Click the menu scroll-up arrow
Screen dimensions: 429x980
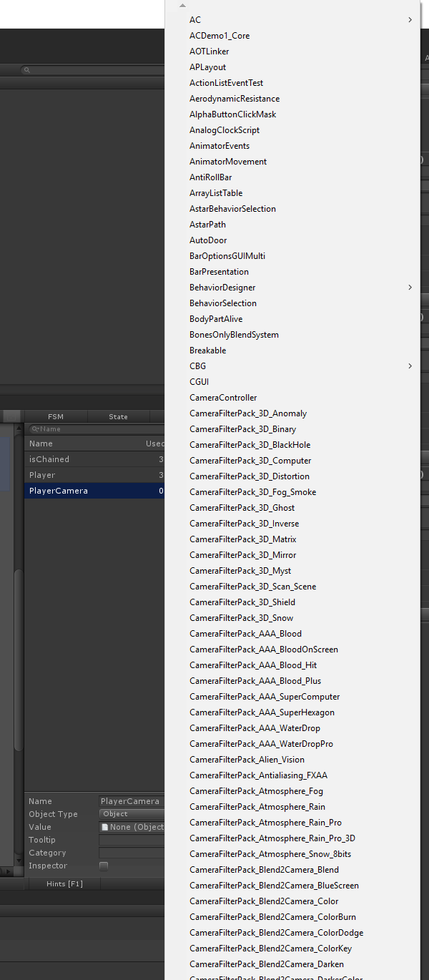(x=182, y=6)
